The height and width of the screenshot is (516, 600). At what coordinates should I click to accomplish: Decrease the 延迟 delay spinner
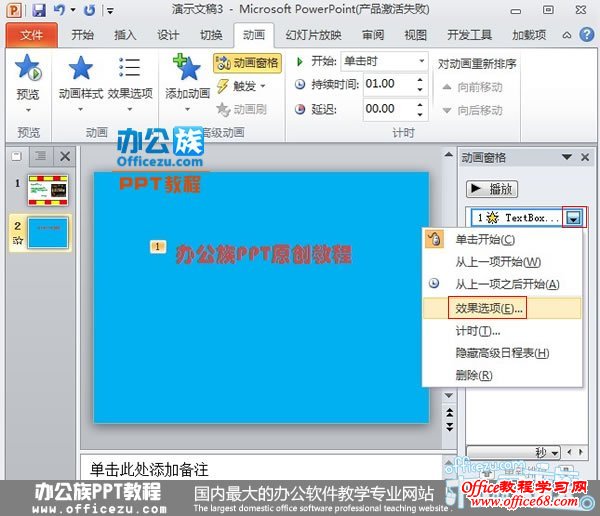click(x=420, y=114)
